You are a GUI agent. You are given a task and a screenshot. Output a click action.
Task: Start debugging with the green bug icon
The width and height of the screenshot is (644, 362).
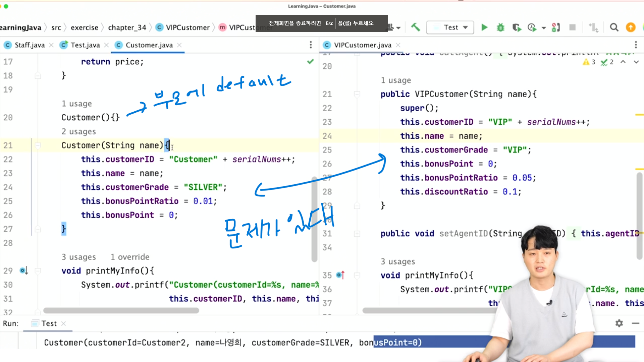tap(500, 27)
